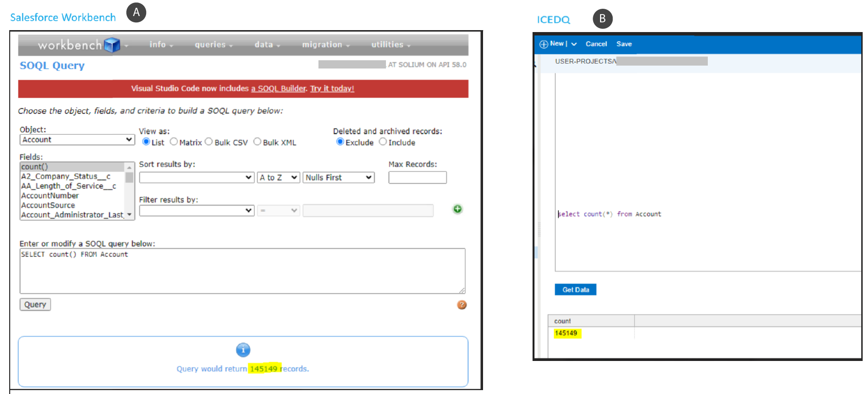The image size is (868, 394).
Task: Click the ICEDQ SQL query editor
Action: pos(708,172)
